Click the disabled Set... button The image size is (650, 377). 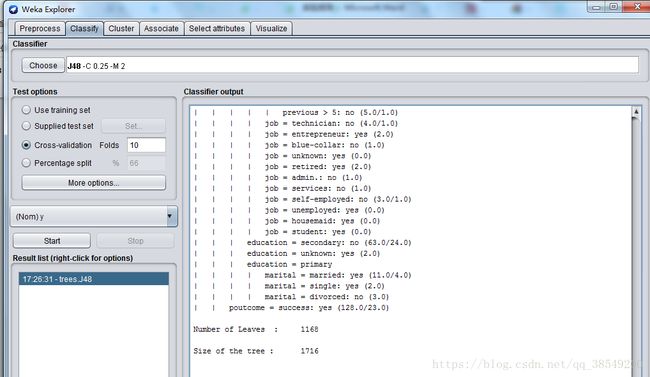click(133, 126)
